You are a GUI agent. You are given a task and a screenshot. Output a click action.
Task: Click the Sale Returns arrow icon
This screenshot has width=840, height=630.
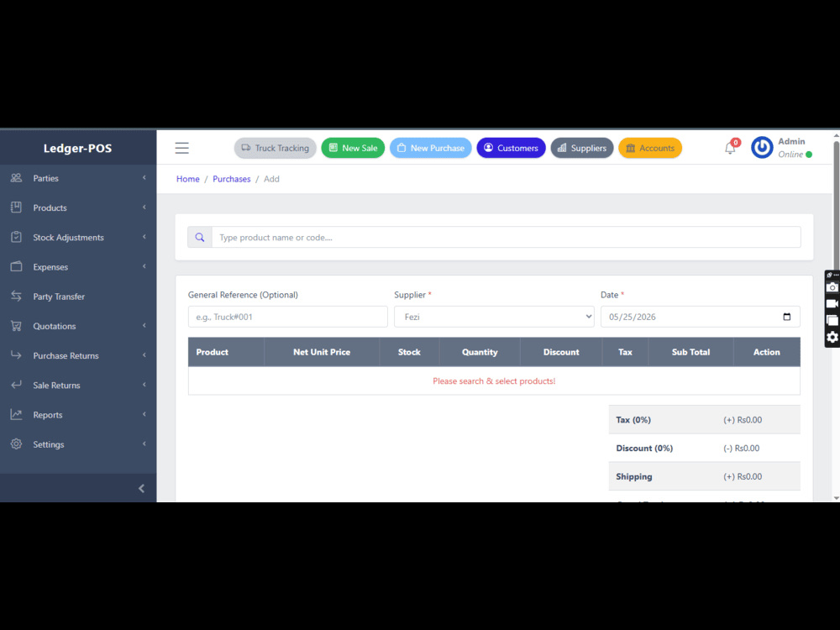pos(16,385)
